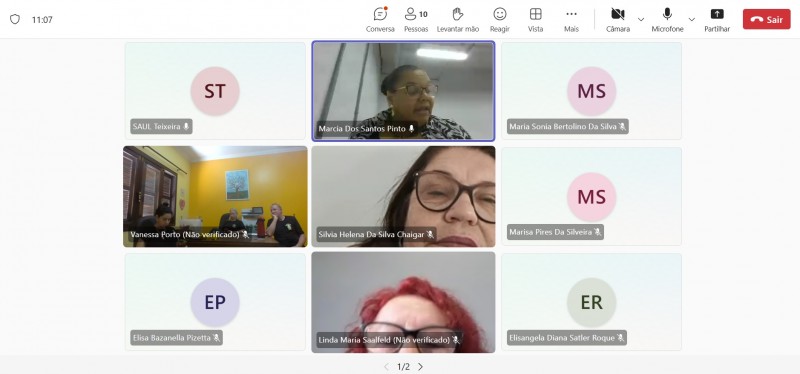Viewport: 800px width, 374px height.
Task: Select Marcia Dos Santos Pinto video tile
Action: pos(403,91)
